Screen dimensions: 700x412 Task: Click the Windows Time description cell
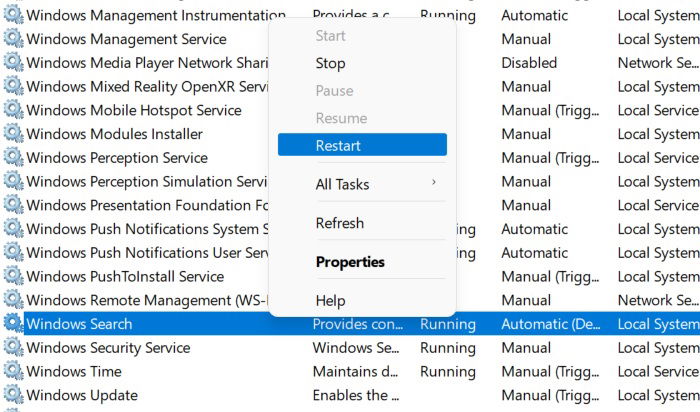click(x=355, y=371)
